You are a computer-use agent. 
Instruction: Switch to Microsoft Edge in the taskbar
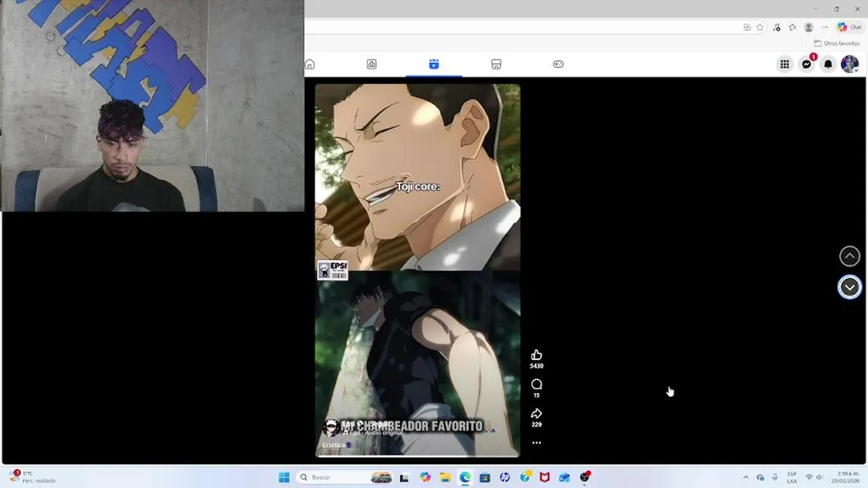[x=465, y=477]
